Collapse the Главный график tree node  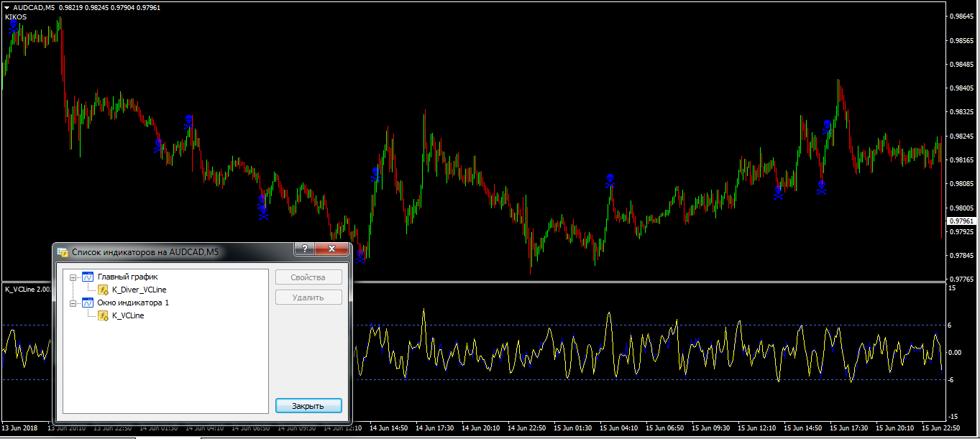pyautogui.click(x=73, y=277)
